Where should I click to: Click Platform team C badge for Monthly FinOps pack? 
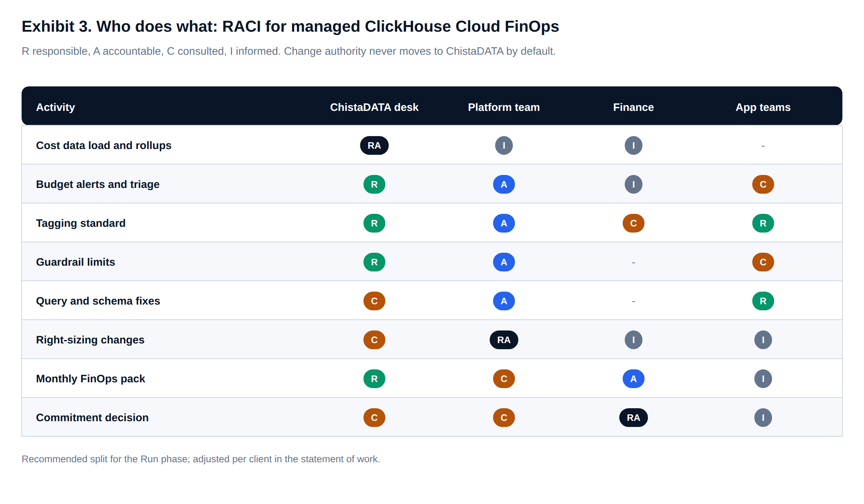(504, 379)
